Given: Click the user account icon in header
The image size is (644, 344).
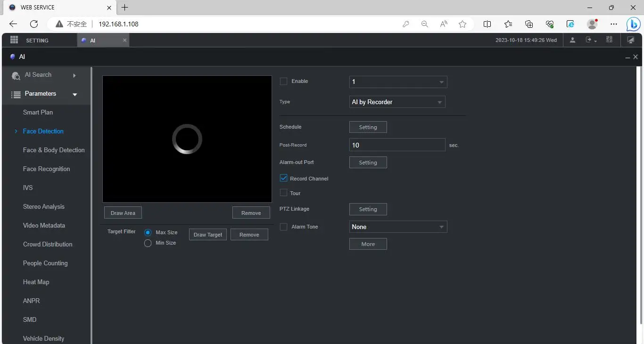Looking at the screenshot, I should [572, 40].
